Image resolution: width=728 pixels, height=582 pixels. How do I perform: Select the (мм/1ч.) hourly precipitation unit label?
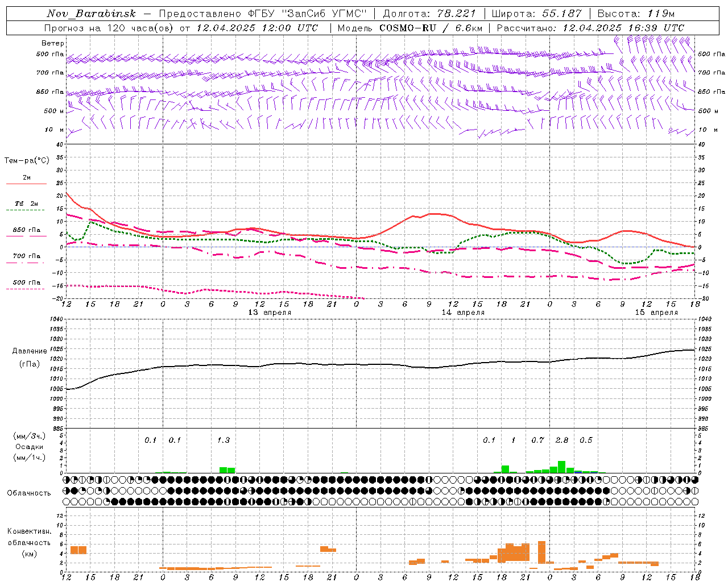(x=30, y=458)
